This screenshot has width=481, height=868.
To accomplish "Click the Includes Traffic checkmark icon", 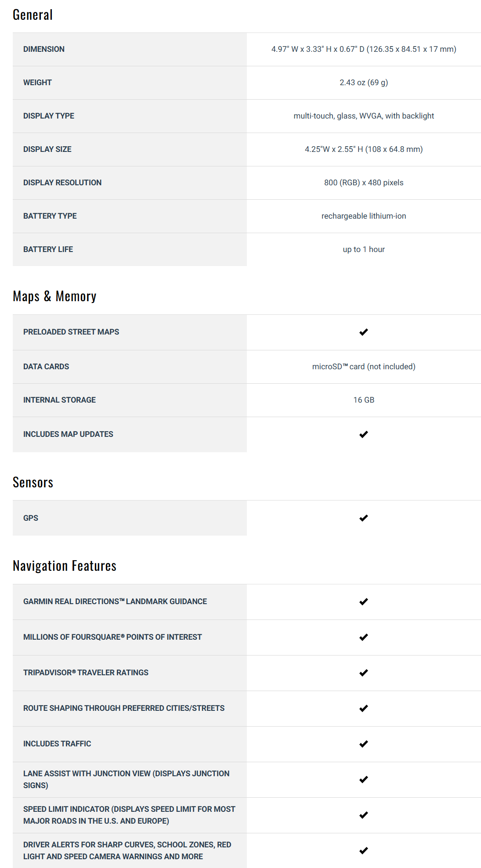I will coord(363,744).
